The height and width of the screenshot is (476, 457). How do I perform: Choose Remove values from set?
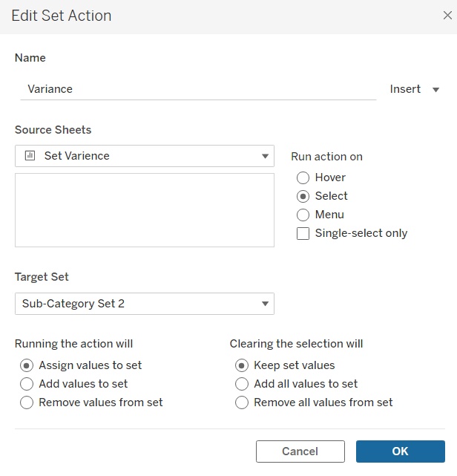click(x=27, y=402)
